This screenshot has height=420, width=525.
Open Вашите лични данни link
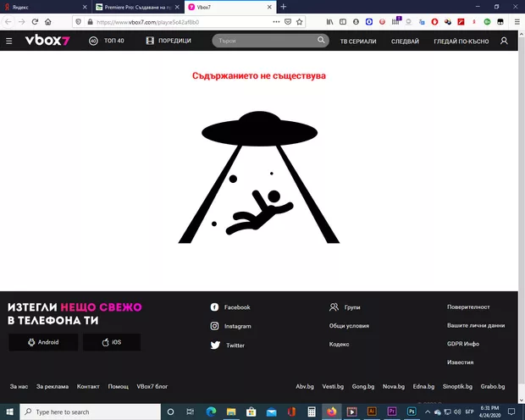[x=476, y=325]
